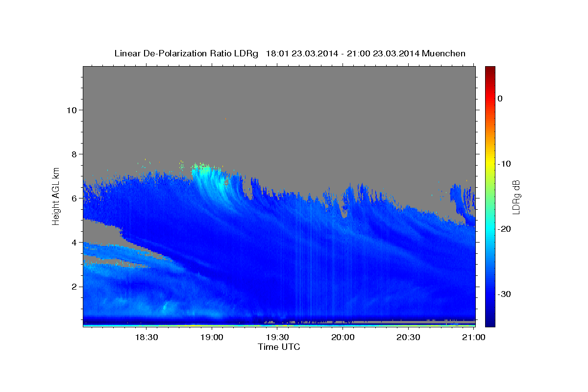588x392 pixels.
Task: Click the 20:00 time tick label
Action: 343,337
